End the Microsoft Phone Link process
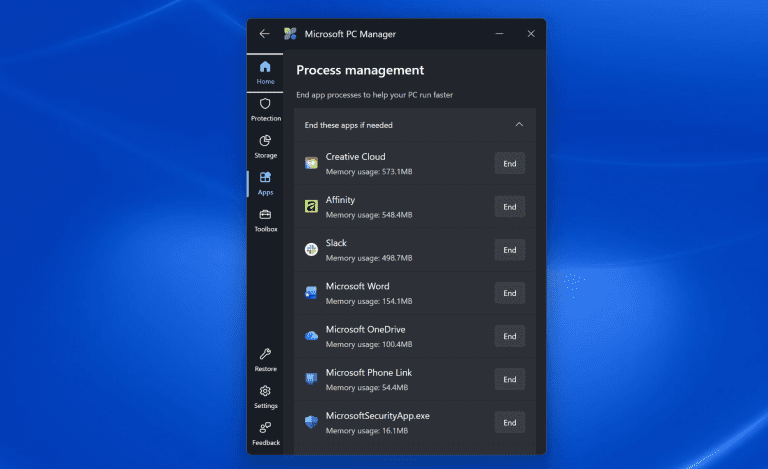 509,379
